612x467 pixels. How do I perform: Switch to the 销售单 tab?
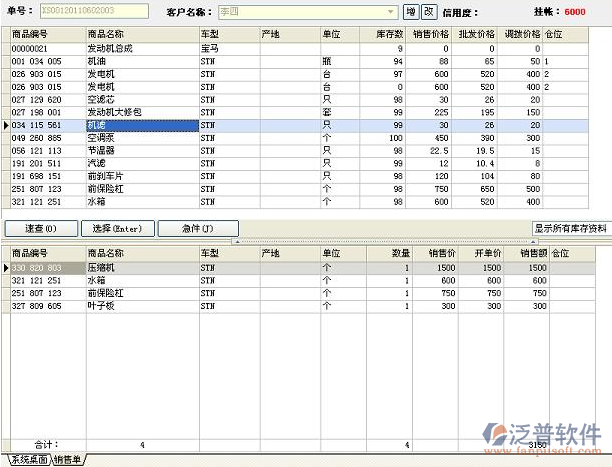(x=69, y=460)
